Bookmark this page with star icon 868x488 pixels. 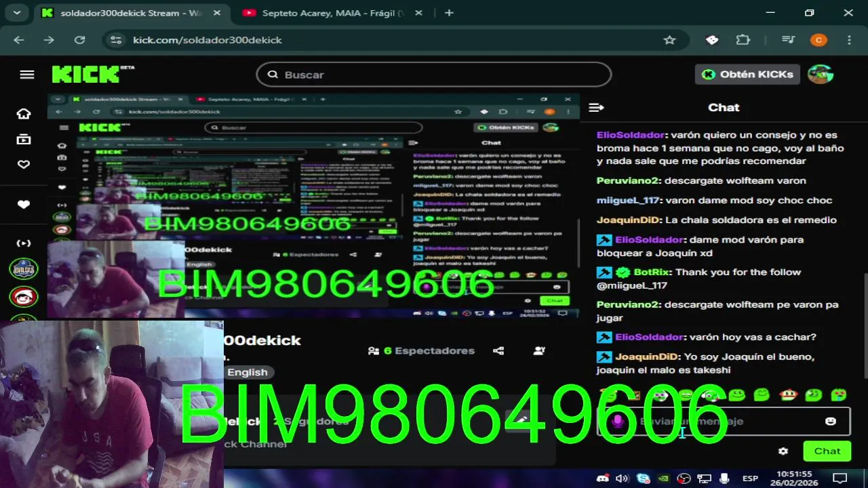(x=669, y=40)
